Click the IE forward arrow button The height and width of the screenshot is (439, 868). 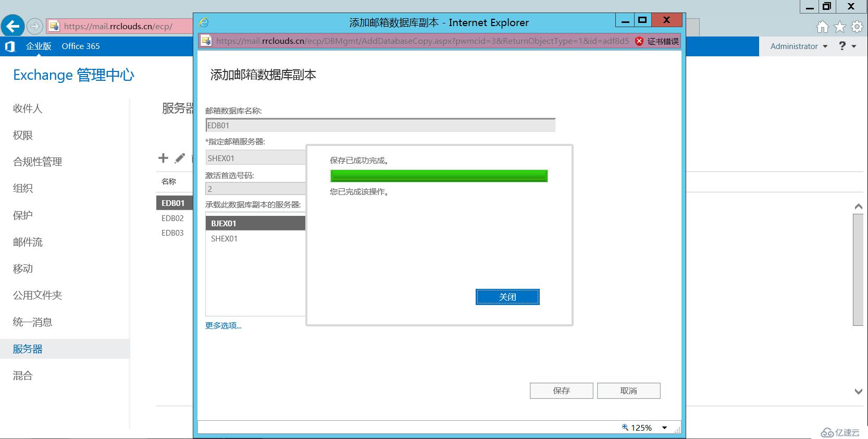34,26
